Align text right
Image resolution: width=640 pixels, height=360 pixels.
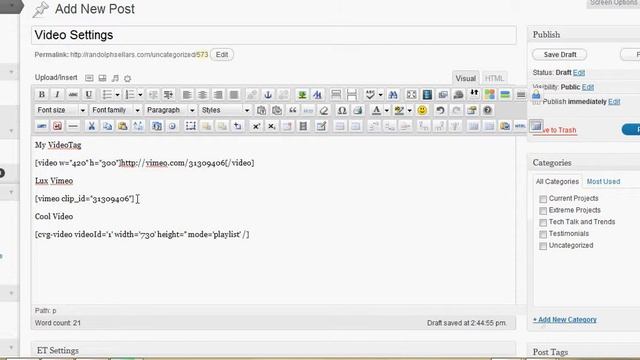218,95
